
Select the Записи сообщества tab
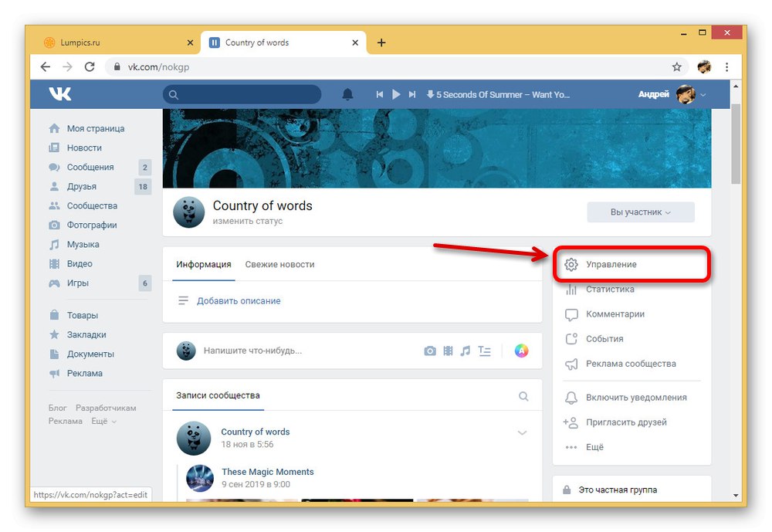(218, 395)
